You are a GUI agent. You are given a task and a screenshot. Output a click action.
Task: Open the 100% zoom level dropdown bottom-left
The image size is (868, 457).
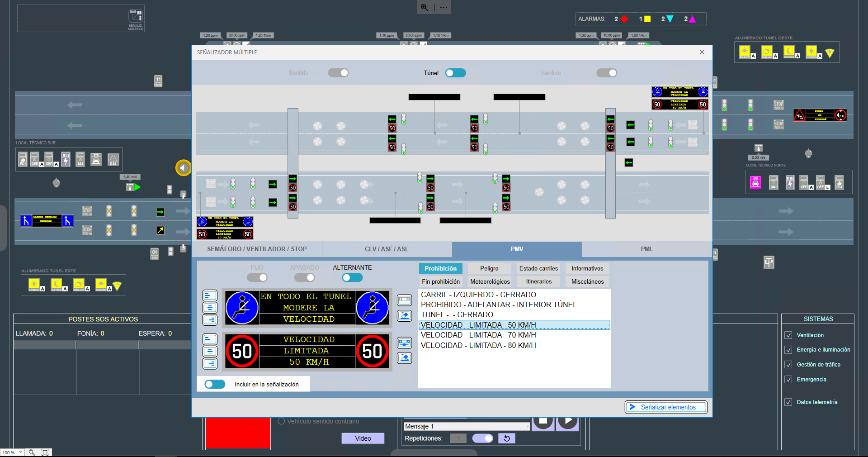point(12,452)
